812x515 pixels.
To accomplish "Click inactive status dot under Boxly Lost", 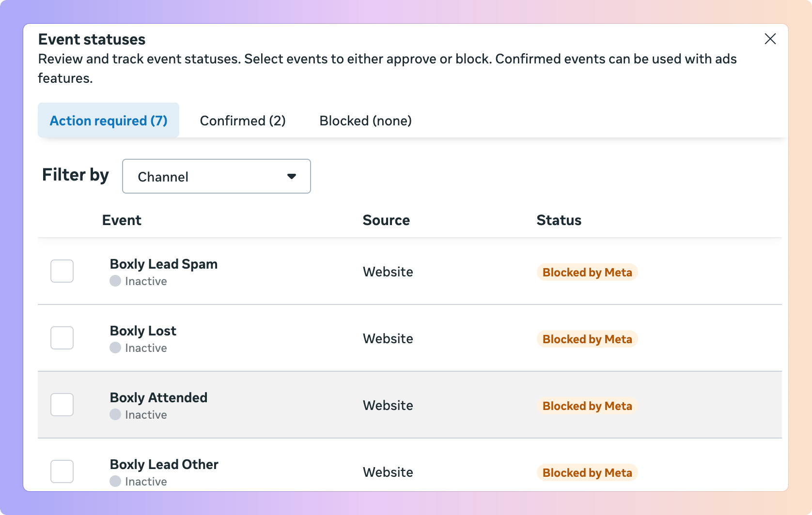I will [x=115, y=348].
